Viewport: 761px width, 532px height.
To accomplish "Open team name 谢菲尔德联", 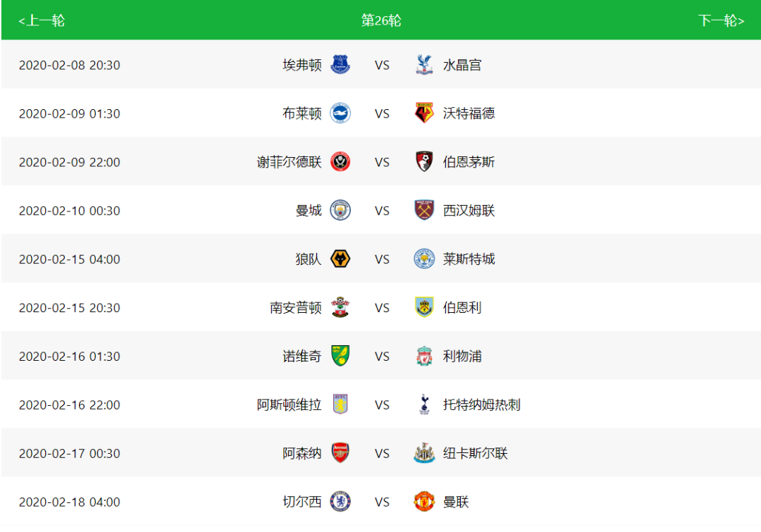I will coord(289,162).
